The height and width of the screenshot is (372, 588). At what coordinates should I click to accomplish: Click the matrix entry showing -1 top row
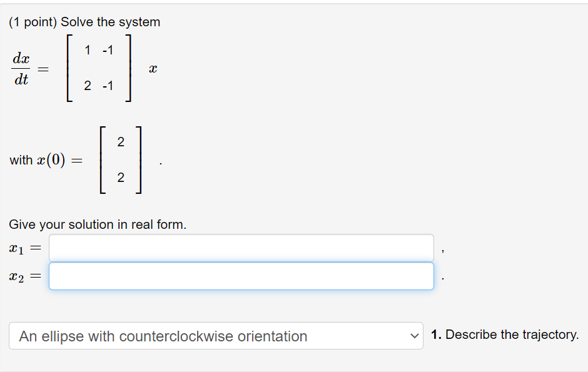[x=106, y=50]
